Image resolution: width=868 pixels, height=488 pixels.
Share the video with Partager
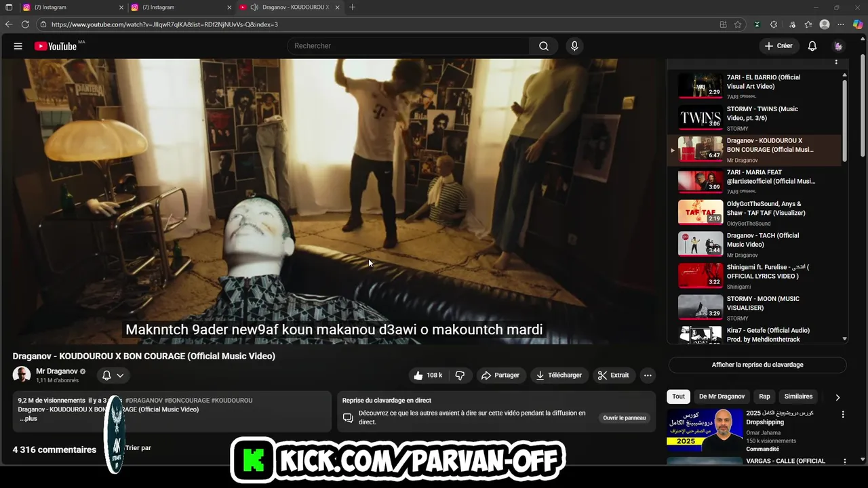[x=500, y=375]
